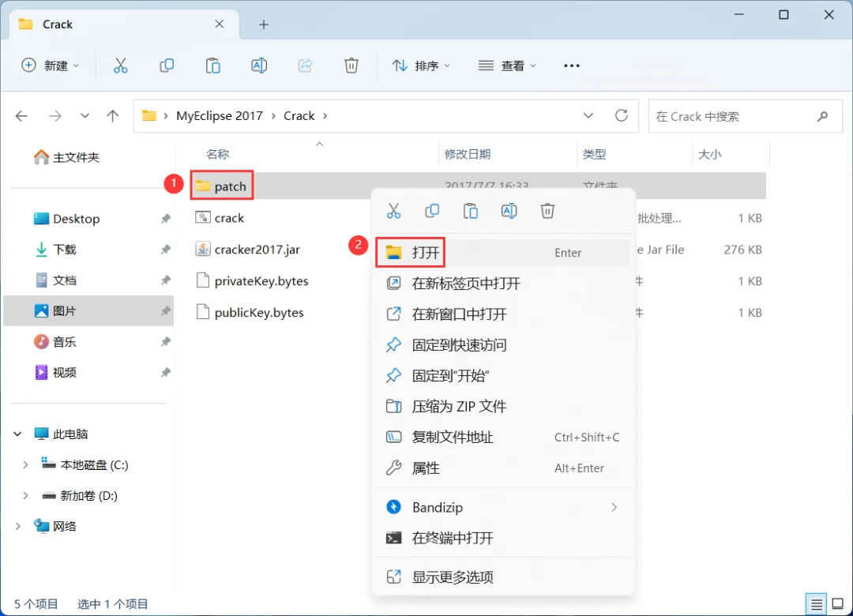Screen dimensions: 853x616
Task: Click the search magnifier icon
Action: click(822, 116)
